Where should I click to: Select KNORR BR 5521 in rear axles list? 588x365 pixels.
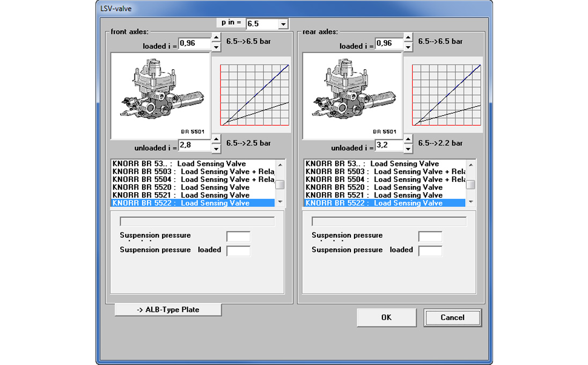385,195
